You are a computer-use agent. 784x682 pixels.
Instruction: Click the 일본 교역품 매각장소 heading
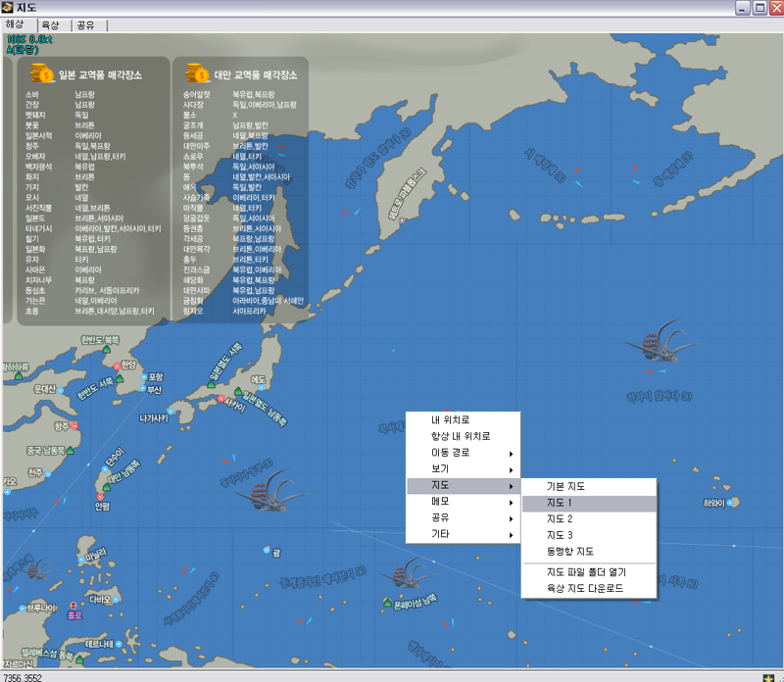click(x=100, y=75)
